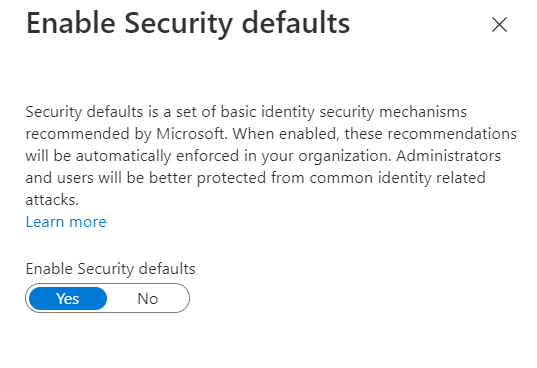This screenshot has height=368, width=537.
Task: Click the unselected No pill button
Action: pos(148,299)
